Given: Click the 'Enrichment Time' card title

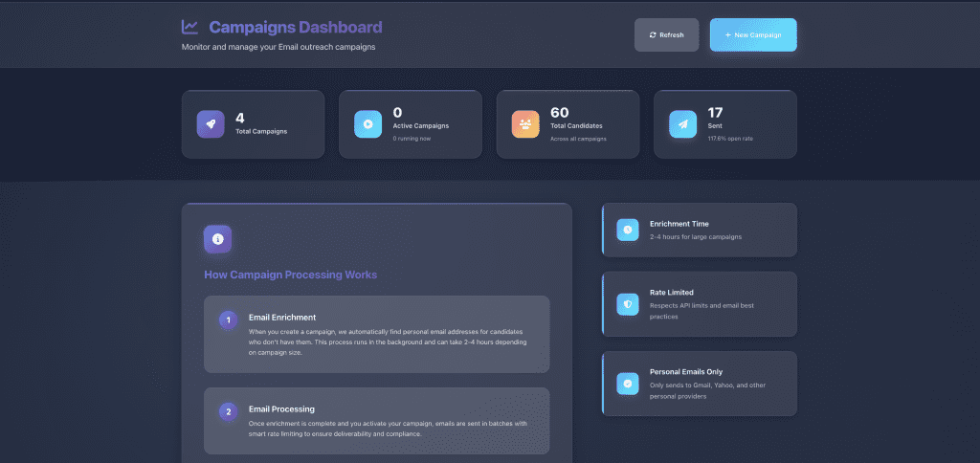Looking at the screenshot, I should (679, 224).
